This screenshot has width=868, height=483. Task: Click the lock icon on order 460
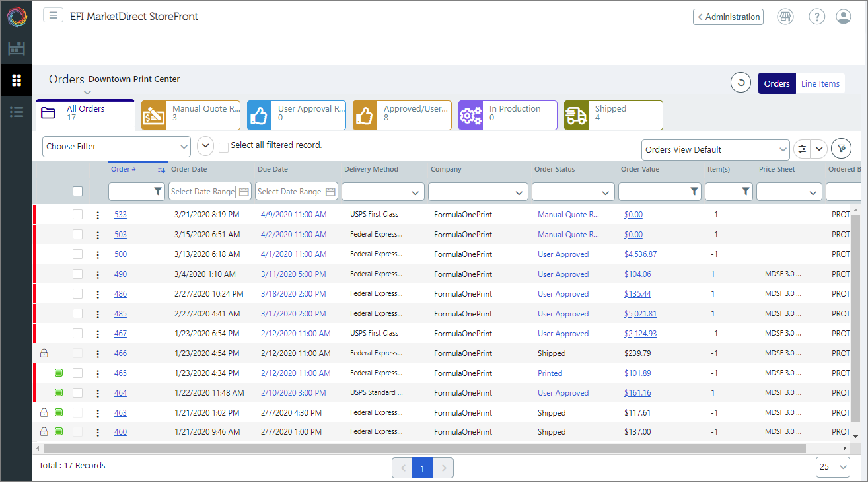pos(44,432)
